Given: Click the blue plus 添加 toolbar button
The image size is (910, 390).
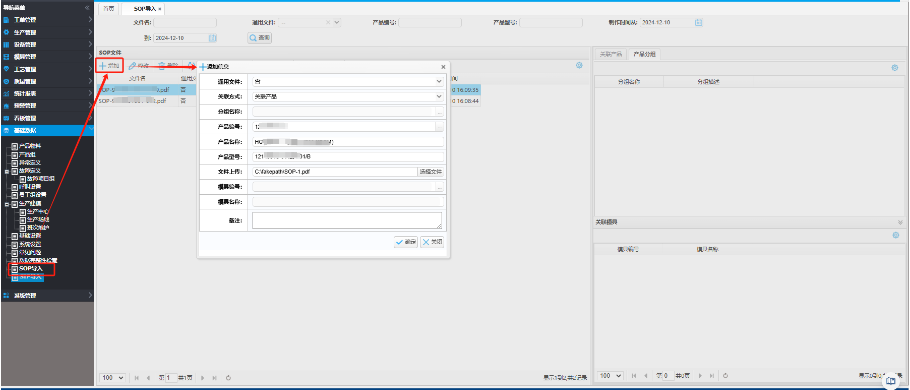Looking at the screenshot, I should point(109,66).
